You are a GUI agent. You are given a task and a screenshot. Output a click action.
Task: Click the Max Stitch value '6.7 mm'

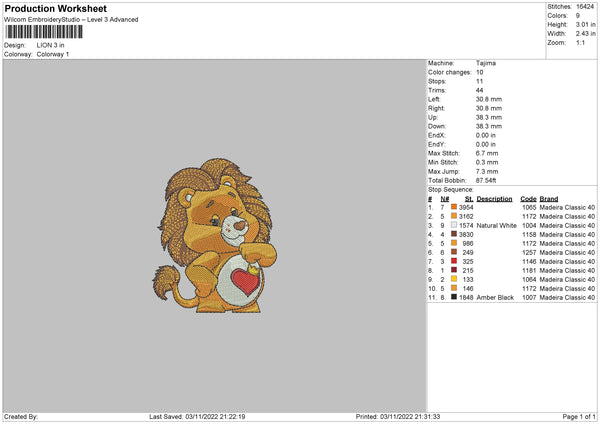[x=487, y=153]
